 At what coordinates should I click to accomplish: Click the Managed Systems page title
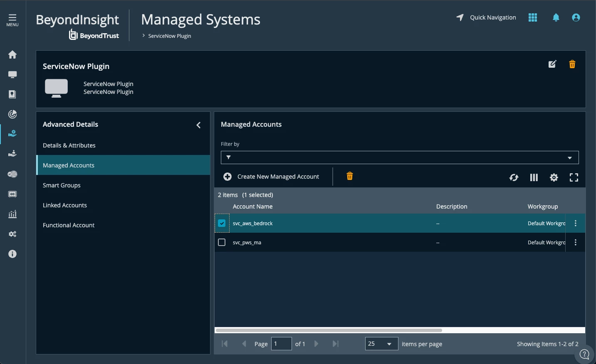click(200, 20)
